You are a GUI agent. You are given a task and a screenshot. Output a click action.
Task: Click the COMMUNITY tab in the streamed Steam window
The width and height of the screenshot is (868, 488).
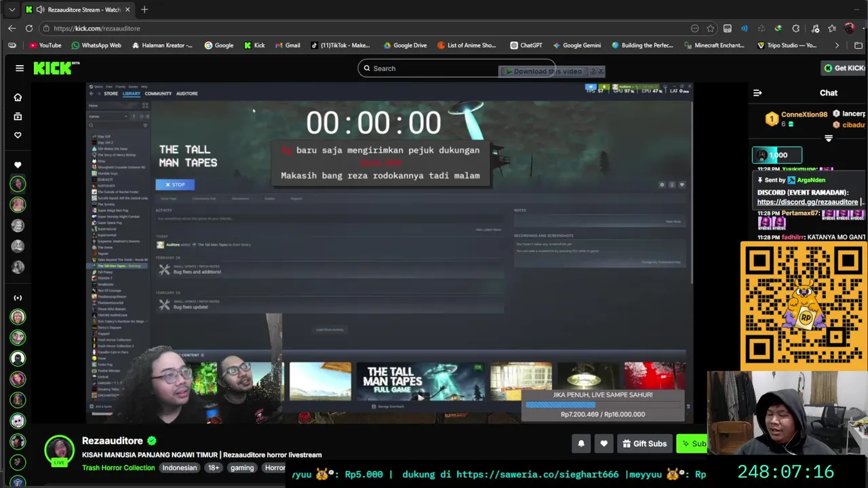click(x=158, y=94)
